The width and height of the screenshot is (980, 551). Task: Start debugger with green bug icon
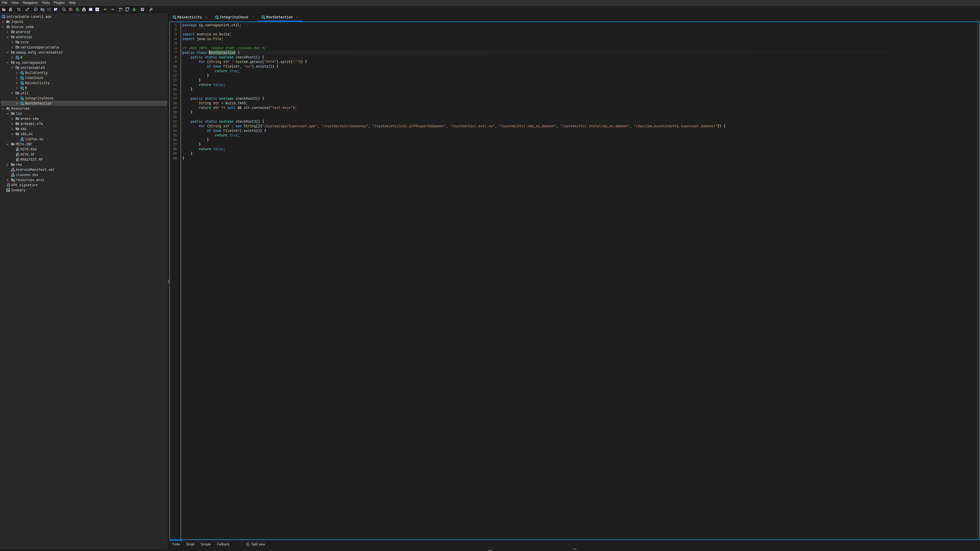coord(134,9)
